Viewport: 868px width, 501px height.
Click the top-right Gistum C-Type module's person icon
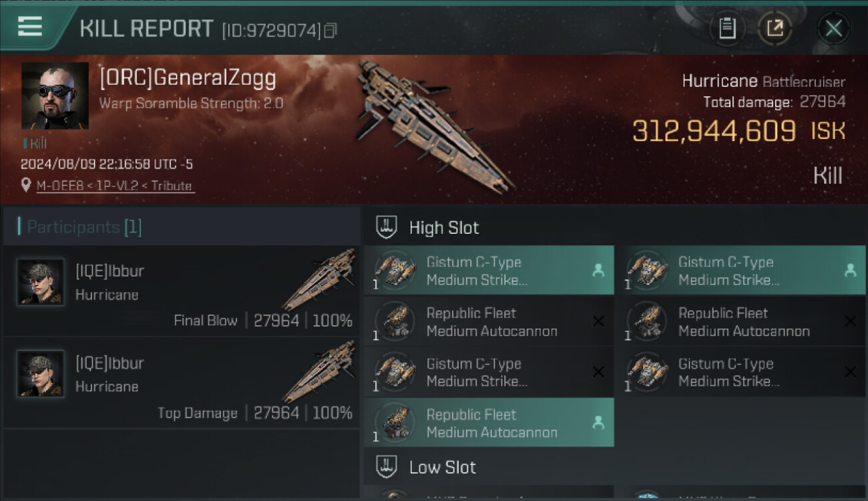pos(850,271)
